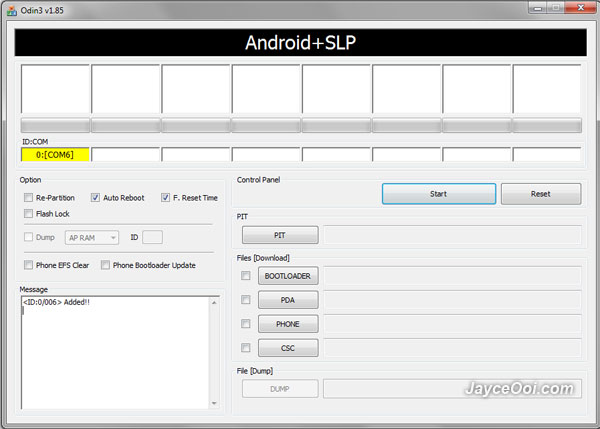Click the ID input field near Dump

(152, 237)
